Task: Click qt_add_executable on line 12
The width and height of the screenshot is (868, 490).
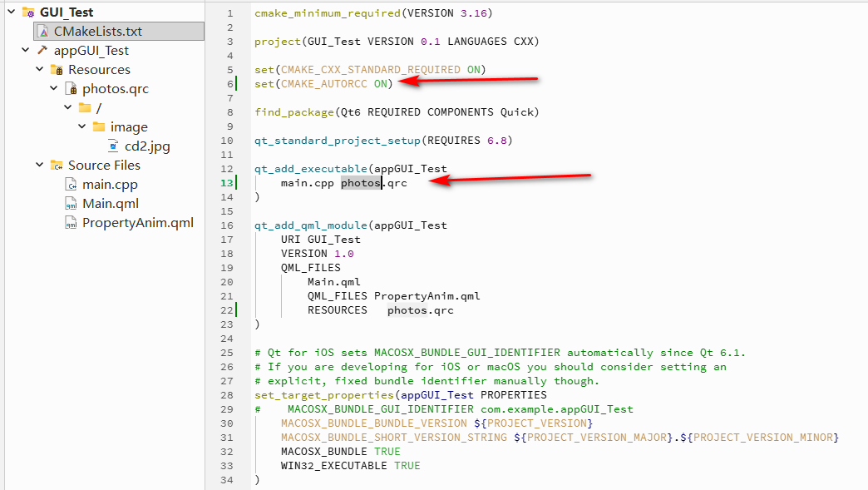Action: click(x=311, y=169)
